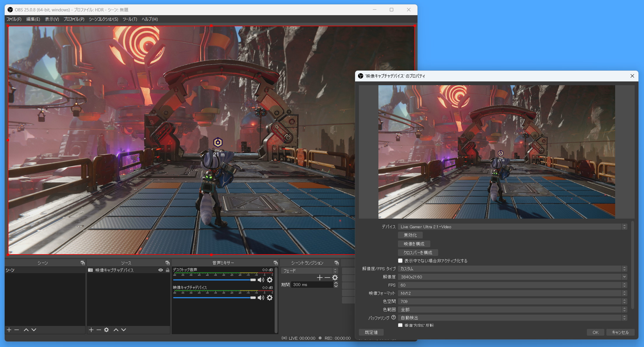This screenshot has height=347, width=644.
Task: Add a new source with plus icon
Action: coord(91,330)
